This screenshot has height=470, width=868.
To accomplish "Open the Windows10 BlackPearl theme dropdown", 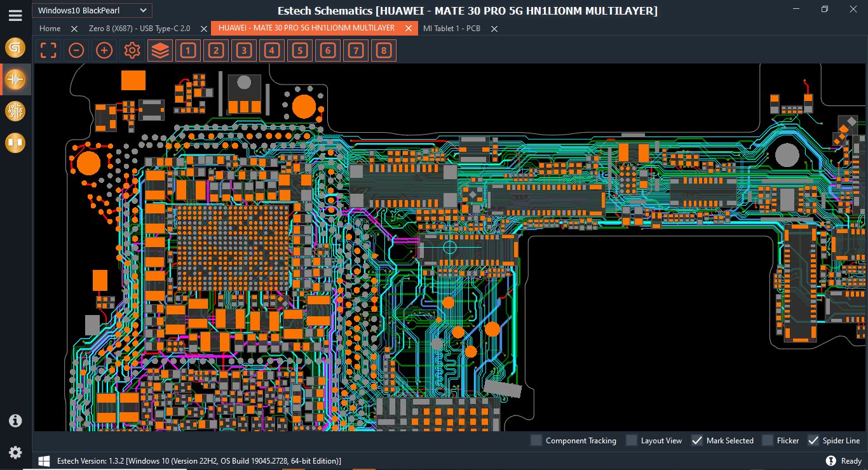I will pyautogui.click(x=92, y=10).
